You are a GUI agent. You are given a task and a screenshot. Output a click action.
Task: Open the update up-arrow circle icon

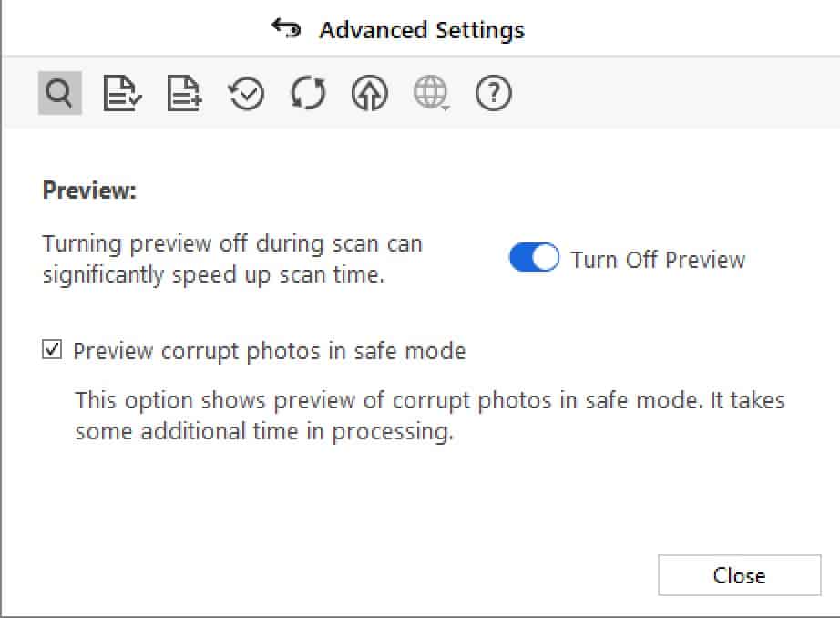(370, 94)
